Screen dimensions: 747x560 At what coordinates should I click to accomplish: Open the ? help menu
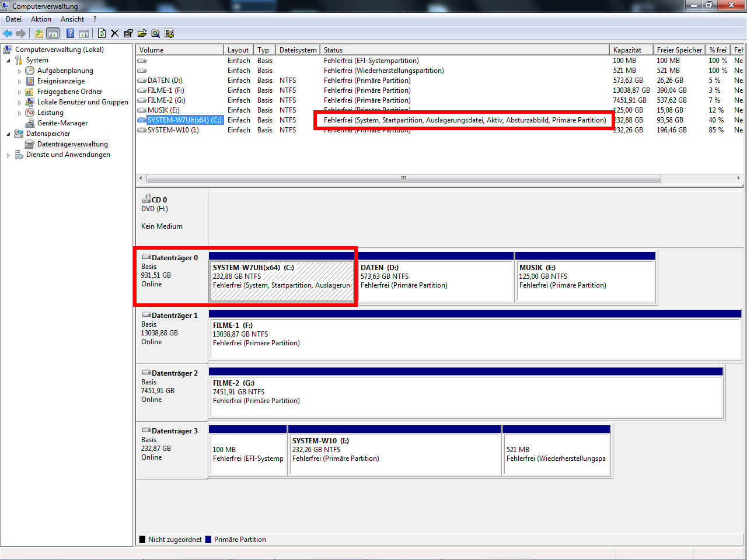point(95,19)
